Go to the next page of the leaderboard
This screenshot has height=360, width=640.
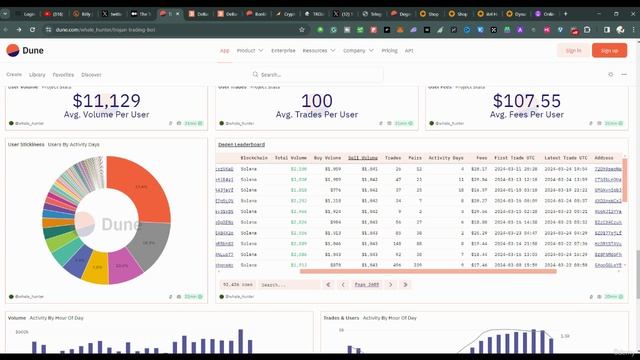391,284
